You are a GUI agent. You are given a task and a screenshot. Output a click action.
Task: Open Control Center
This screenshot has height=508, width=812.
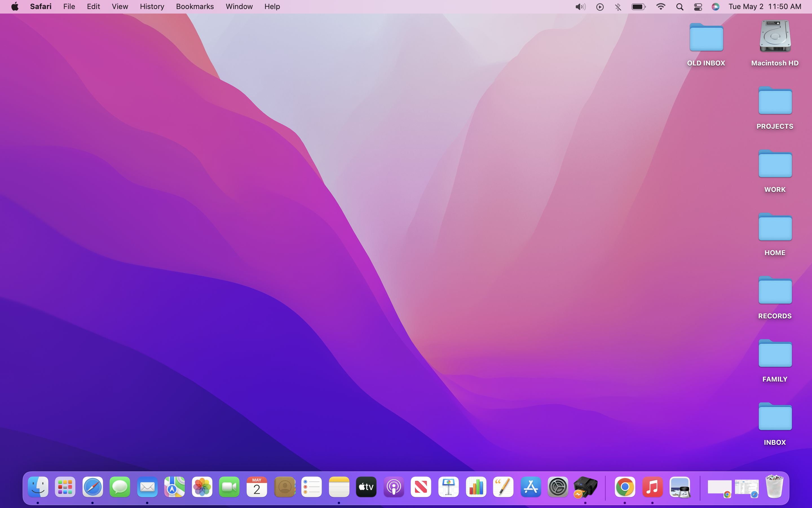[698, 7]
